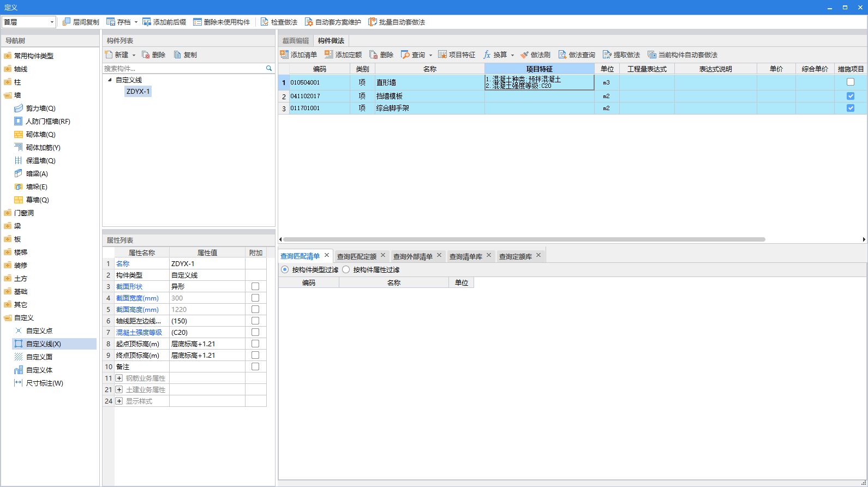The width and height of the screenshot is (868, 487).
Task: Click the 换算 fx icon
Action: [487, 55]
